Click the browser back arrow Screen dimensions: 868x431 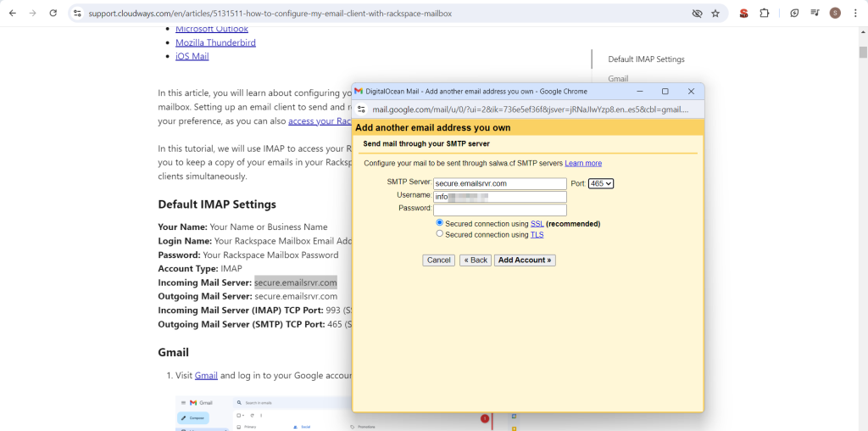coord(12,14)
